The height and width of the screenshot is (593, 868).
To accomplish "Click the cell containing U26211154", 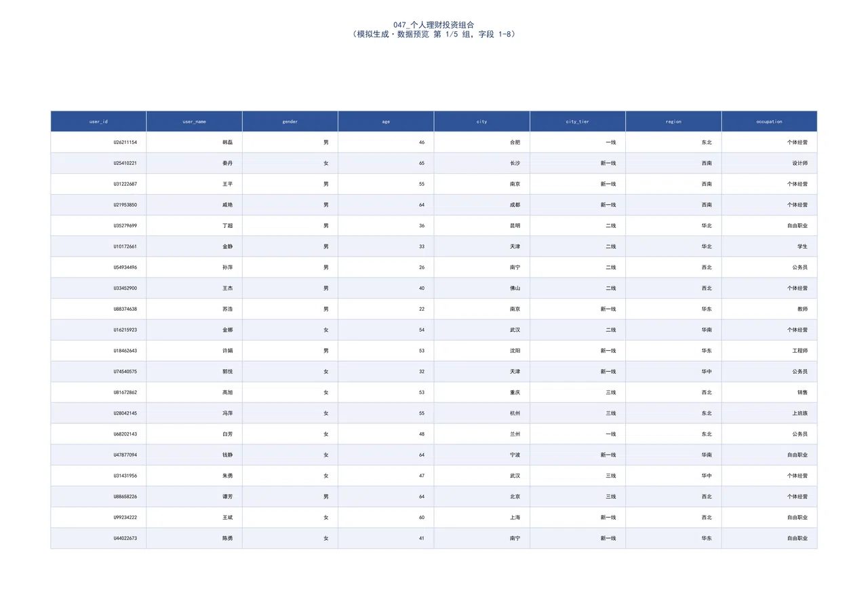I will (98, 142).
